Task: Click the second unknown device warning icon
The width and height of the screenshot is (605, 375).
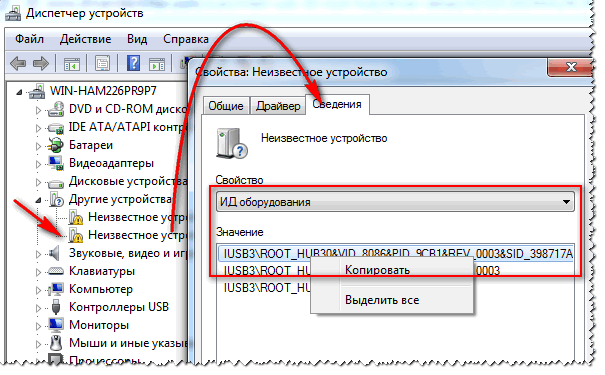Action: 76,235
